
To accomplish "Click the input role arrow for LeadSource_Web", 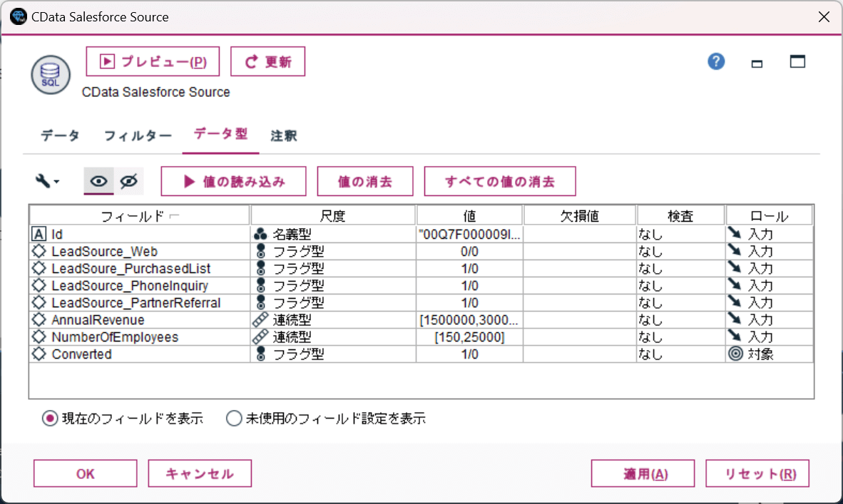I will tap(735, 250).
